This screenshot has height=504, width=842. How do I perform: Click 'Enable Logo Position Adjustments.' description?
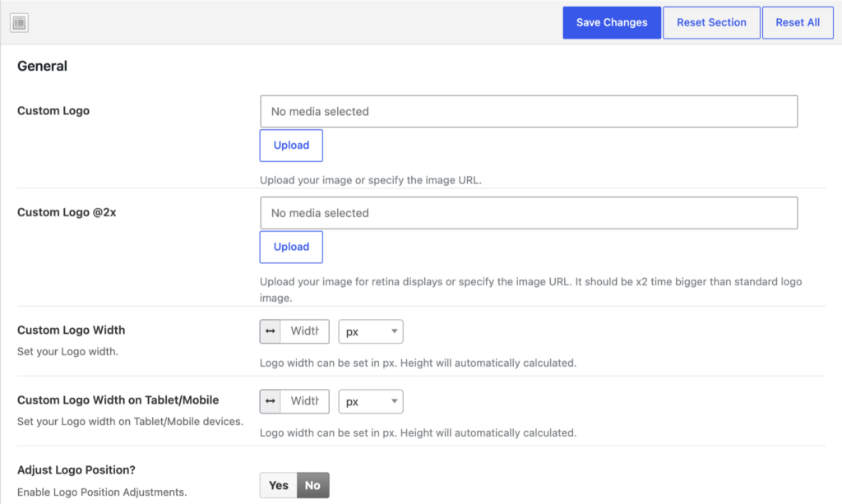pyautogui.click(x=102, y=492)
